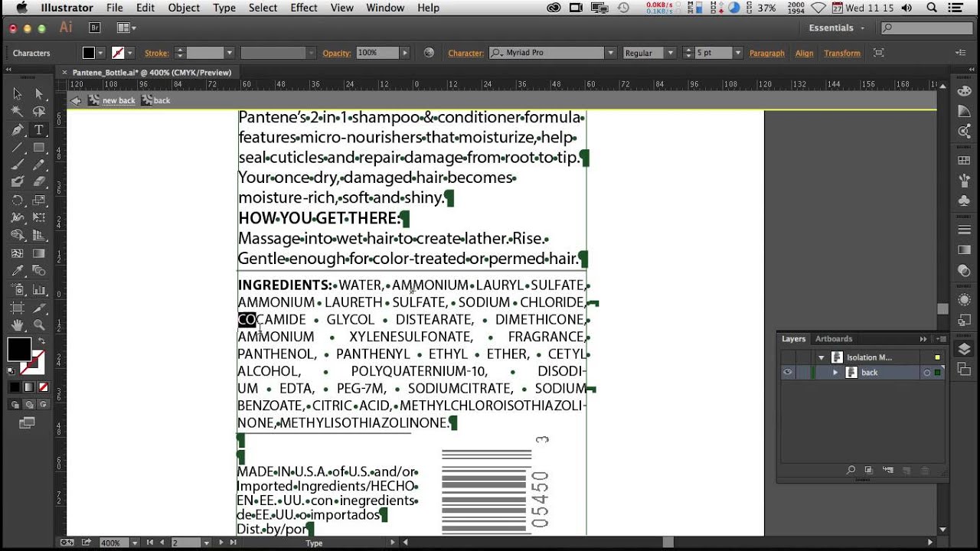Select the Type tool
The image size is (980, 551).
[38, 130]
